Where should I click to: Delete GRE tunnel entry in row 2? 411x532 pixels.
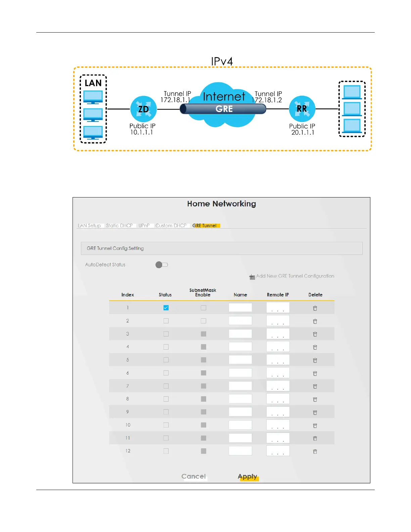click(315, 321)
